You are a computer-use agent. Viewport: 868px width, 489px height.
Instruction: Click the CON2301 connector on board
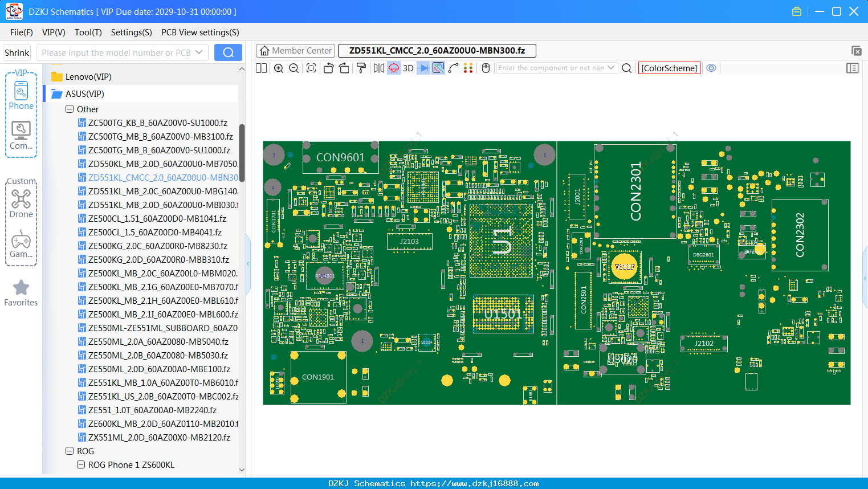coord(635,191)
